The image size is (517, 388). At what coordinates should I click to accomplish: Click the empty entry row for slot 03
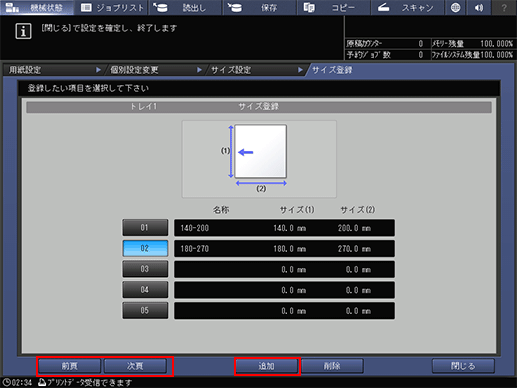click(x=284, y=269)
